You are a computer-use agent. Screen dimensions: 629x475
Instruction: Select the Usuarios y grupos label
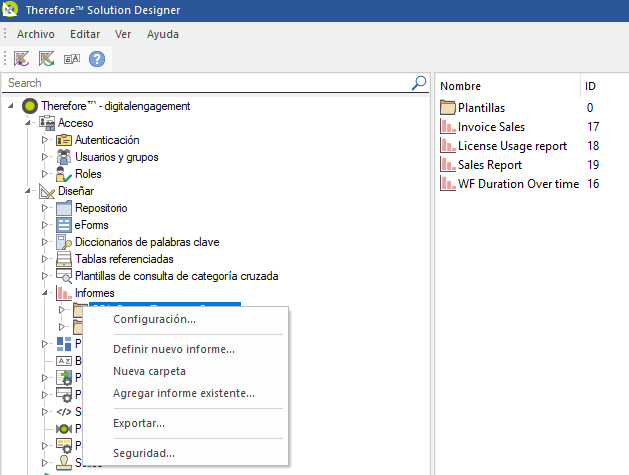pos(116,157)
